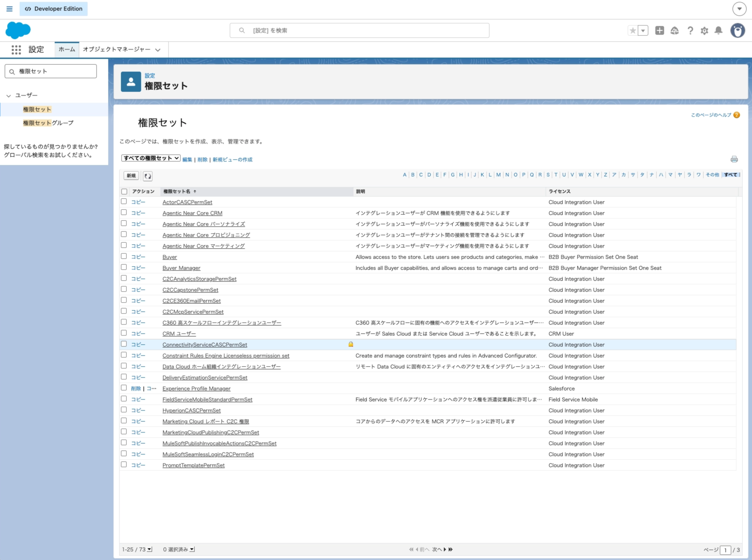Open the help question mark icon
The image size is (752, 560).
pyautogui.click(x=690, y=30)
